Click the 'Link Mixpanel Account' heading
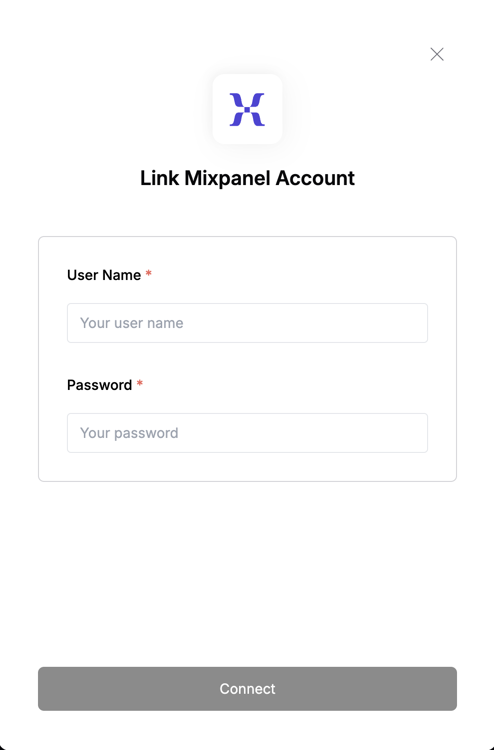 [x=247, y=178]
